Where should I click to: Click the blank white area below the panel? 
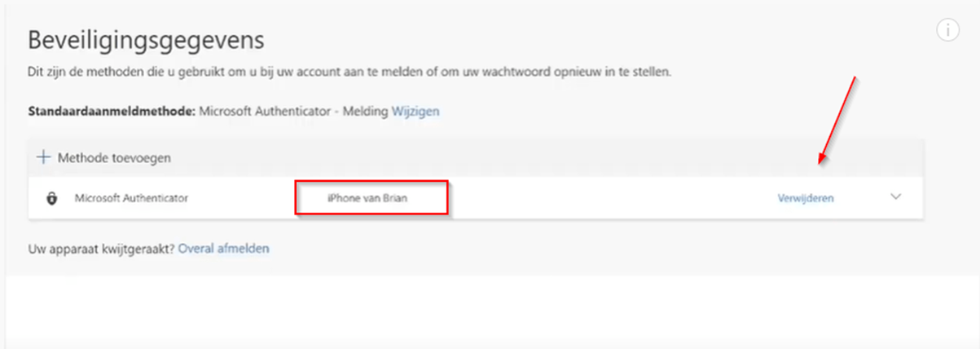489,314
